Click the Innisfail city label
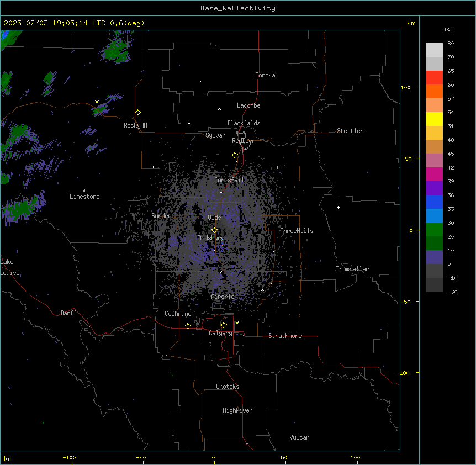Viewport: 476px width, 465px height. [x=229, y=180]
